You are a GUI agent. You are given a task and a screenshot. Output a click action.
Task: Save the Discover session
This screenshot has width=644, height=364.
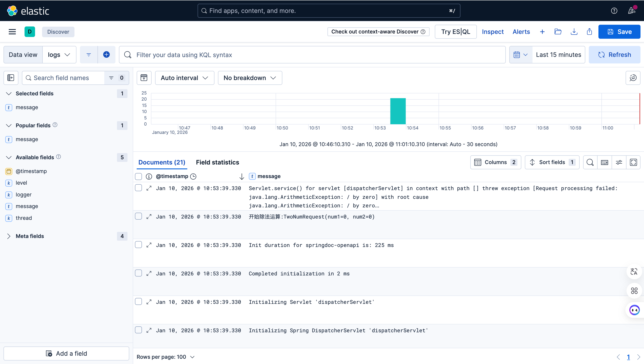619,32
